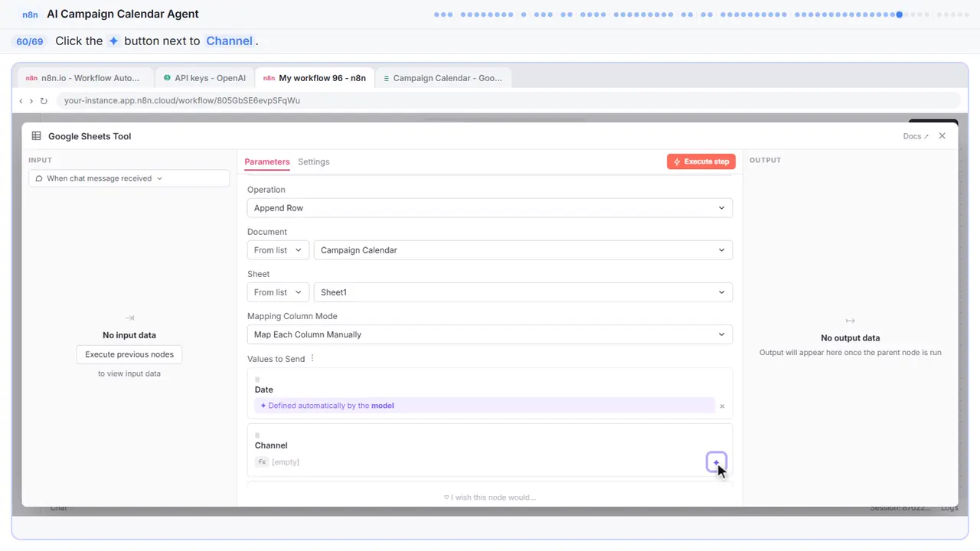The image size is (980, 551).
Task: Switch to the 'API keys - OpenAI' browser tab
Action: [204, 78]
